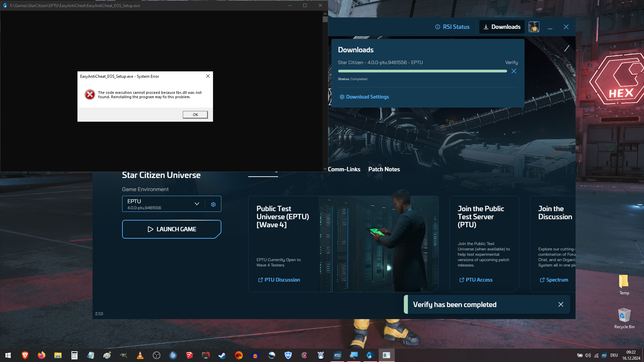The image size is (644, 362).
Task: Open the DEU keyboard language selector
Action: [614, 355]
